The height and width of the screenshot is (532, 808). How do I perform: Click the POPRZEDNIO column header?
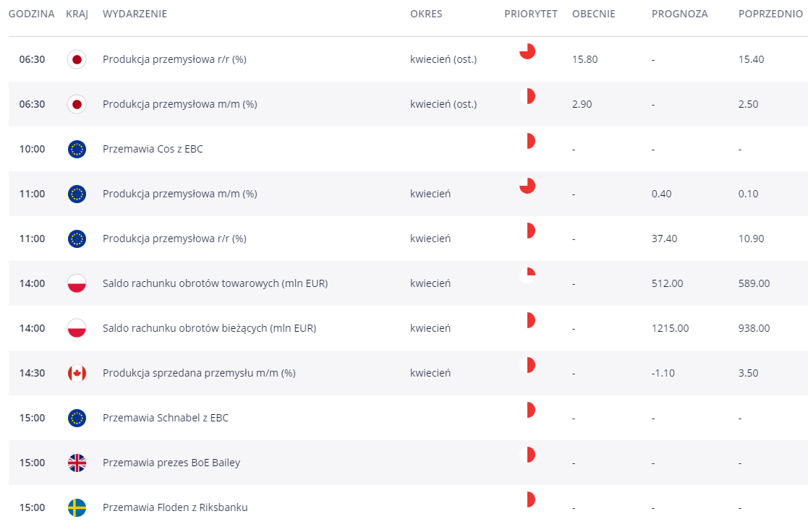[770, 14]
